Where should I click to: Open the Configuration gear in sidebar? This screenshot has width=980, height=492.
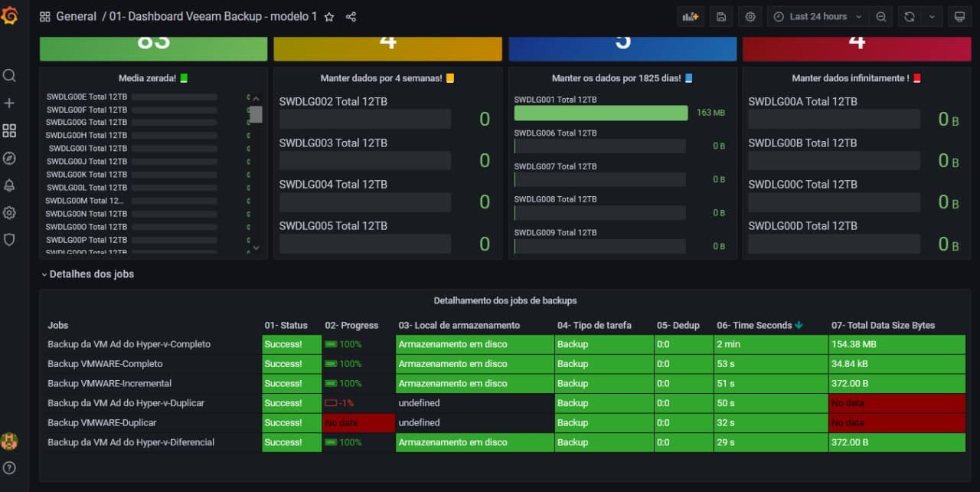tap(9, 212)
